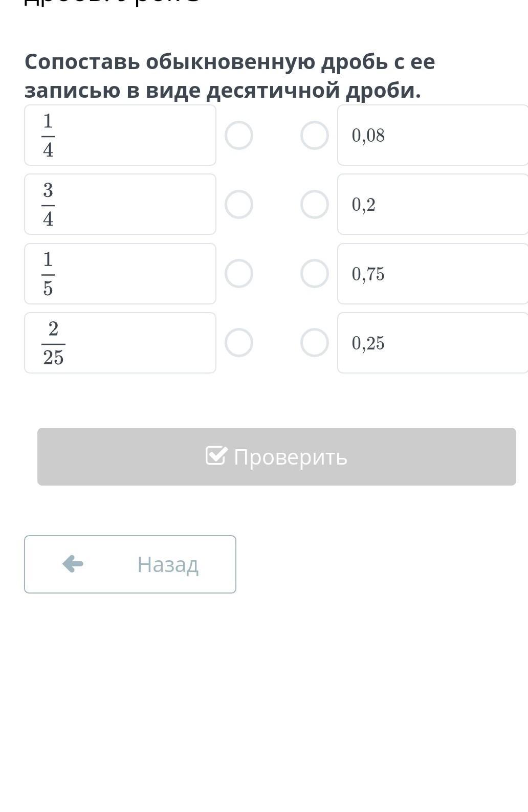528x812 pixels.
Task: Select the radio button beside fraction 1/5
Action: pos(239,274)
